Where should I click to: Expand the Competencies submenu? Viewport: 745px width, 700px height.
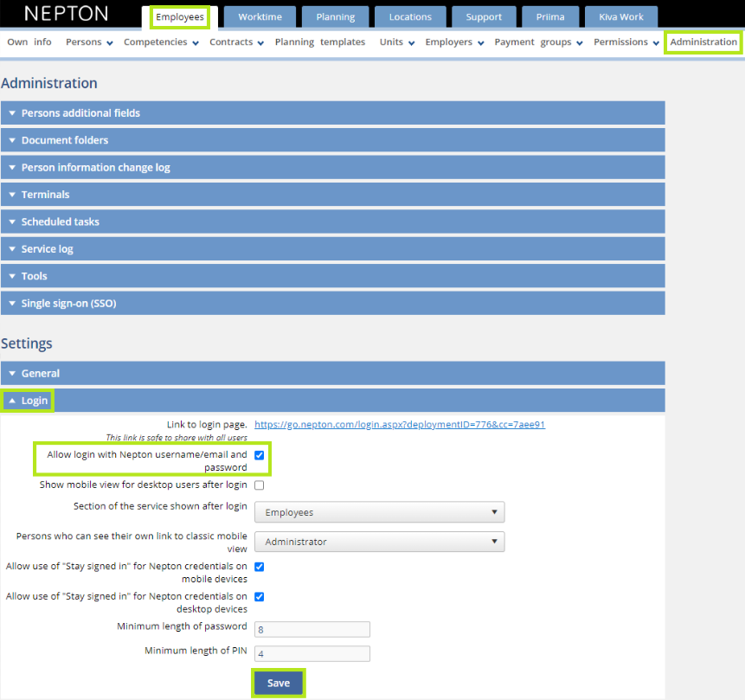[161, 42]
